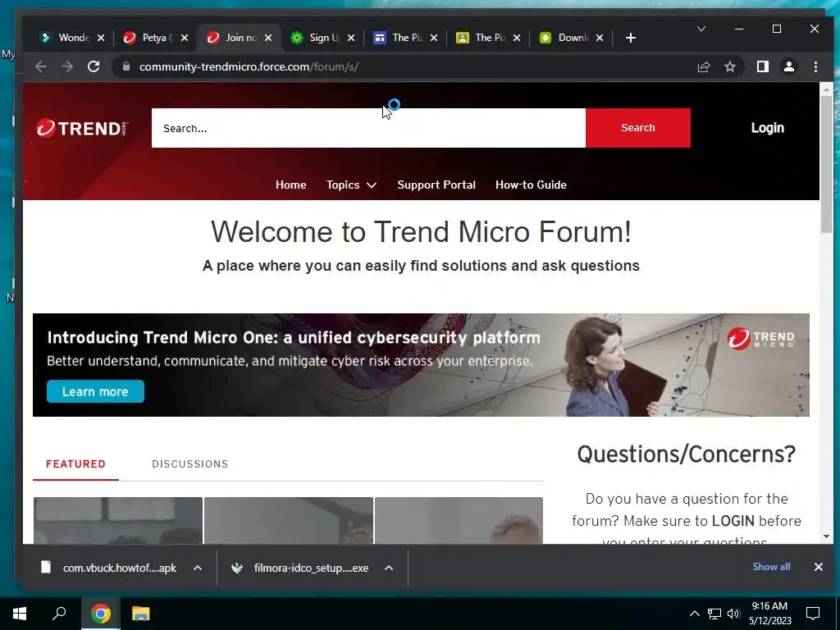Image resolution: width=840 pixels, height=630 pixels.
Task: Close the Petya tab
Action: click(x=185, y=38)
